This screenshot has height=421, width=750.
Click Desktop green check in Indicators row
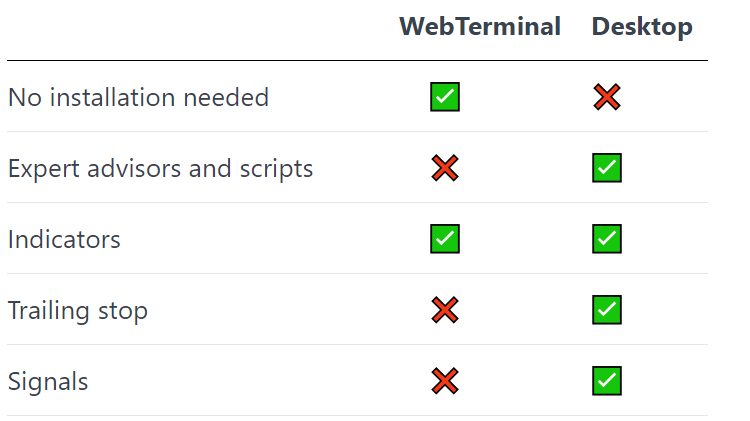[x=606, y=239]
